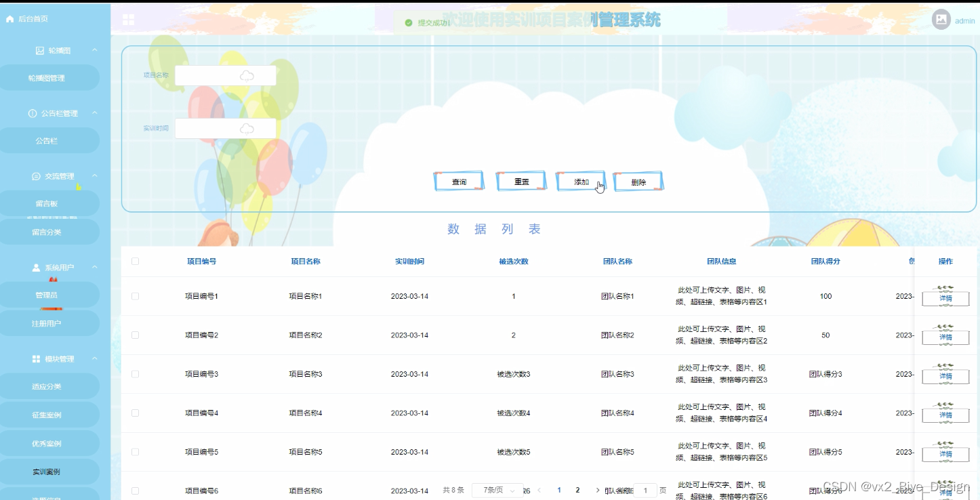Focus the 实训时间 search input
The width and height of the screenshot is (980, 500).
point(226,129)
